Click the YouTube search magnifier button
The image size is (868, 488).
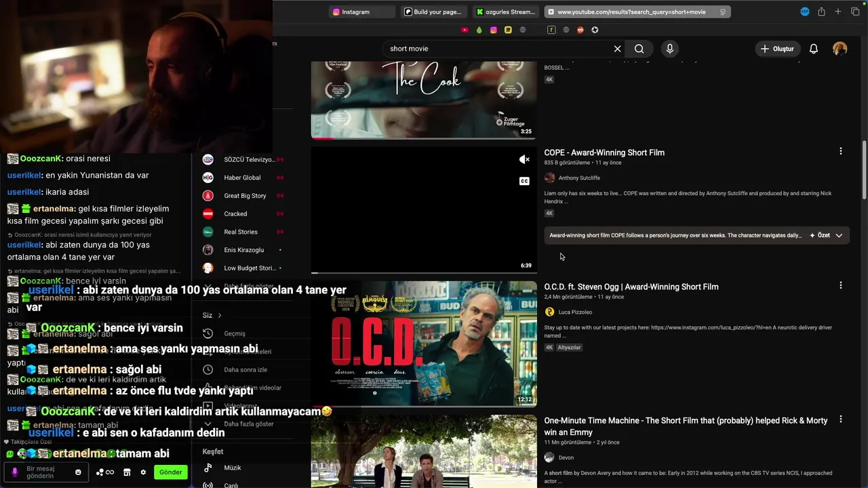639,49
